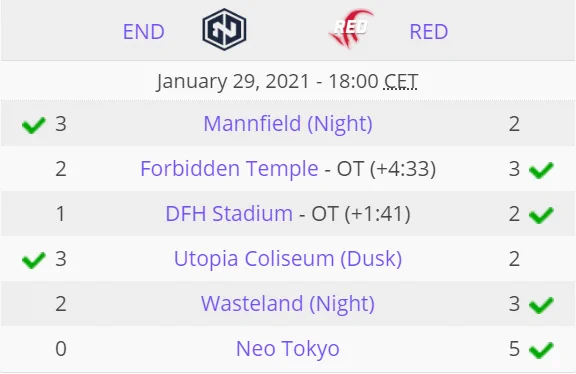Viewport: 576px width, 374px height.
Task: Click the green checkmark beside Mannfield (Night)
Action: coord(34,125)
